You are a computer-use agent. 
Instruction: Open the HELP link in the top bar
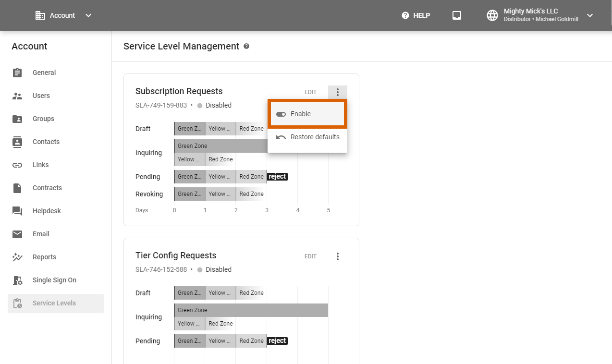point(416,15)
